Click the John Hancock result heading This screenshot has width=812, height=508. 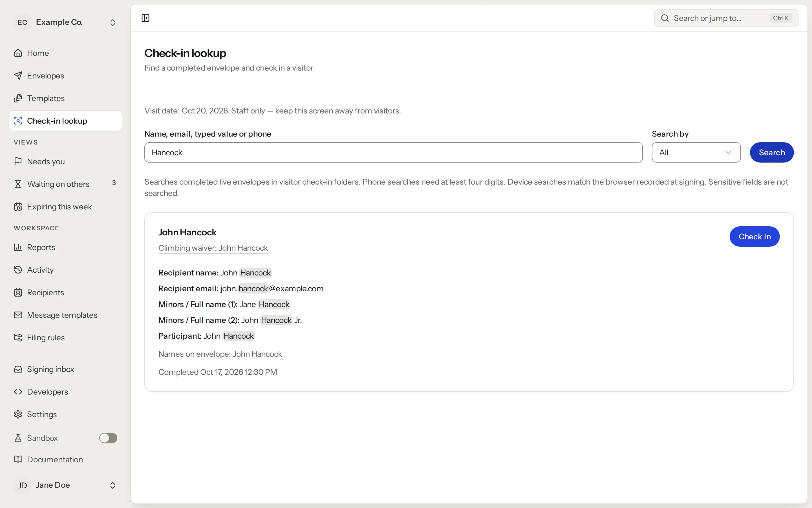click(x=187, y=232)
